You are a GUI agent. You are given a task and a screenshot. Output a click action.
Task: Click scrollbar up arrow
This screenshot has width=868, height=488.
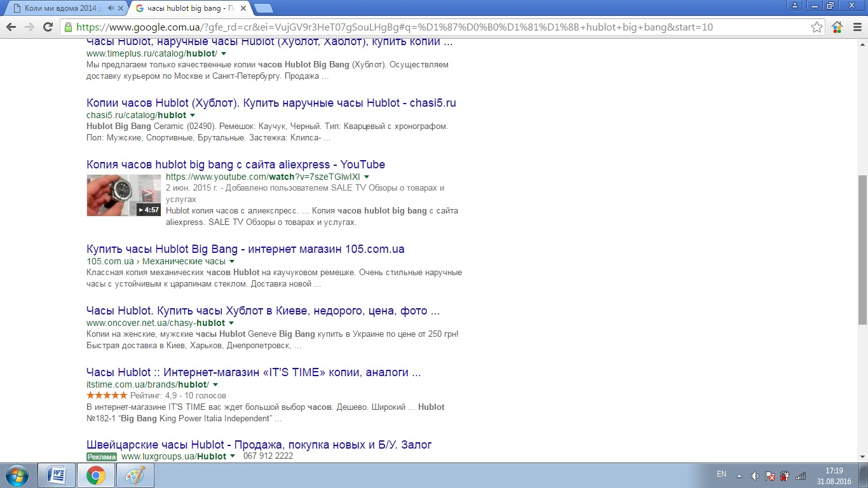tap(863, 44)
